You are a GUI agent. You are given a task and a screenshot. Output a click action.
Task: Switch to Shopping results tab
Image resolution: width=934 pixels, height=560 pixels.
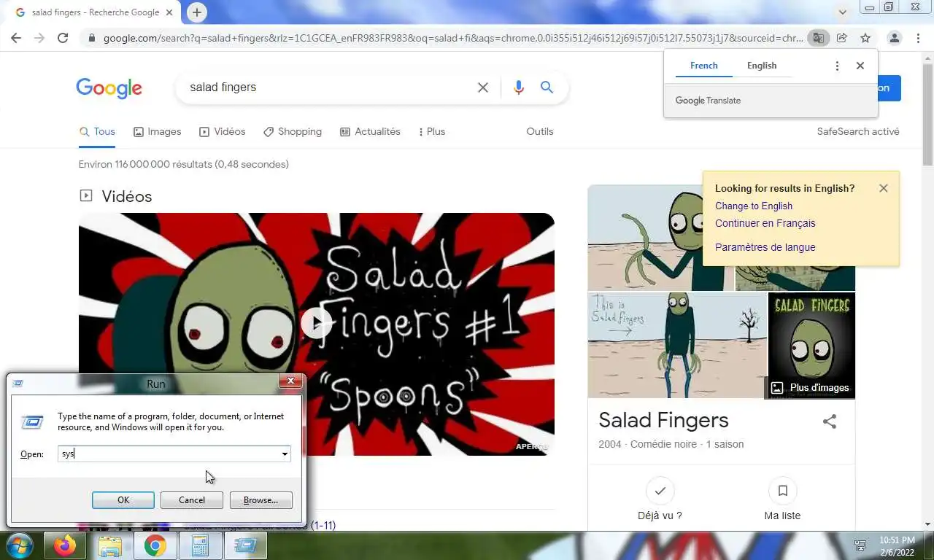coord(293,132)
